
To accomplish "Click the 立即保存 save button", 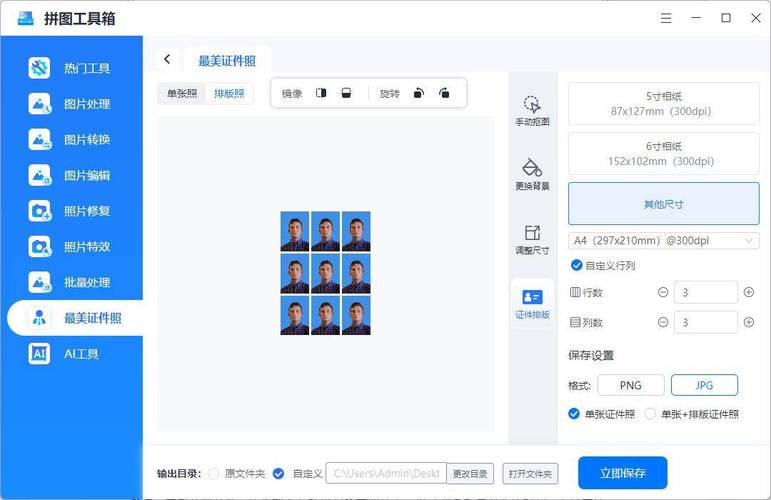I will pos(622,473).
